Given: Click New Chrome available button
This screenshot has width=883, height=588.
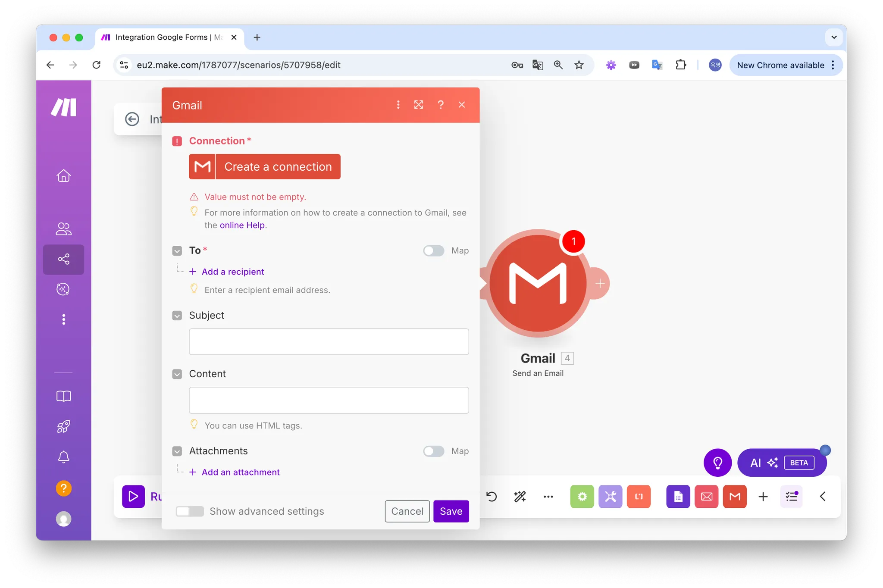Looking at the screenshot, I should tap(786, 65).
